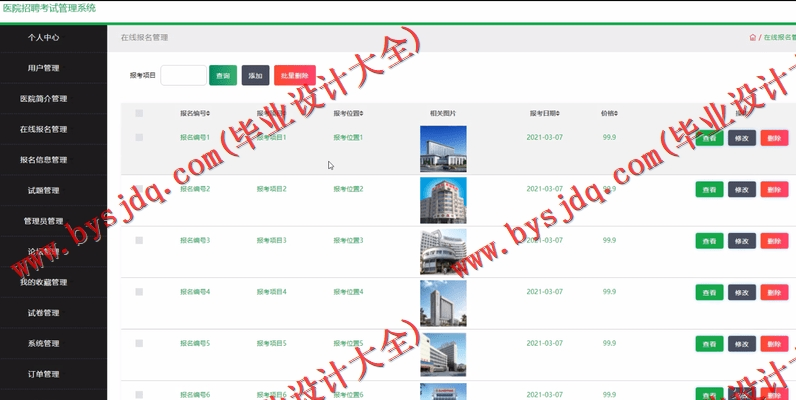Check the checkbox for 报名编号6 row
Viewport: 796px width, 400px height.
coord(139,394)
